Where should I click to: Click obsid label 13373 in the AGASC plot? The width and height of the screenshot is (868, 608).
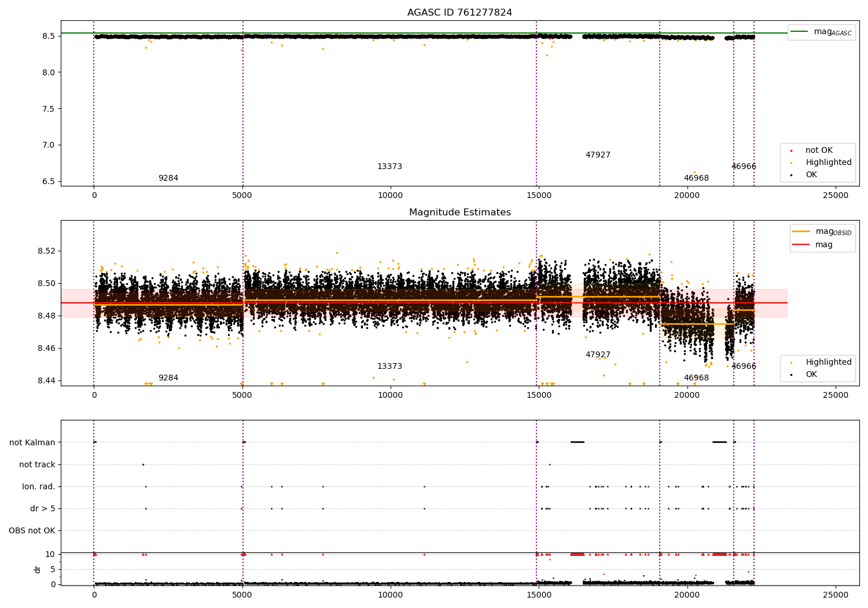[x=389, y=167]
